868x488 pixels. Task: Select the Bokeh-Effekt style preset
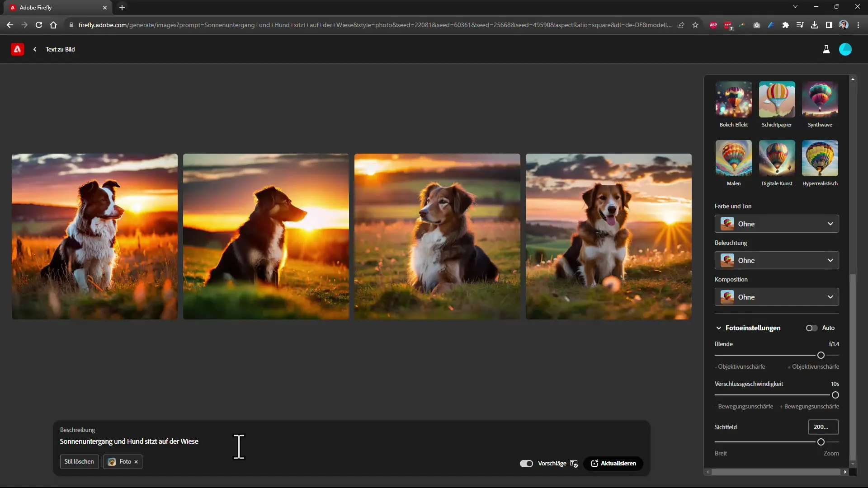click(x=734, y=99)
